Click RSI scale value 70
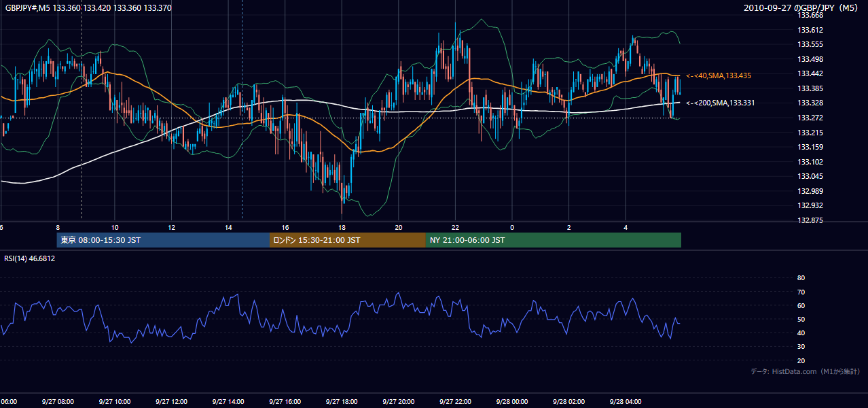 801,292
